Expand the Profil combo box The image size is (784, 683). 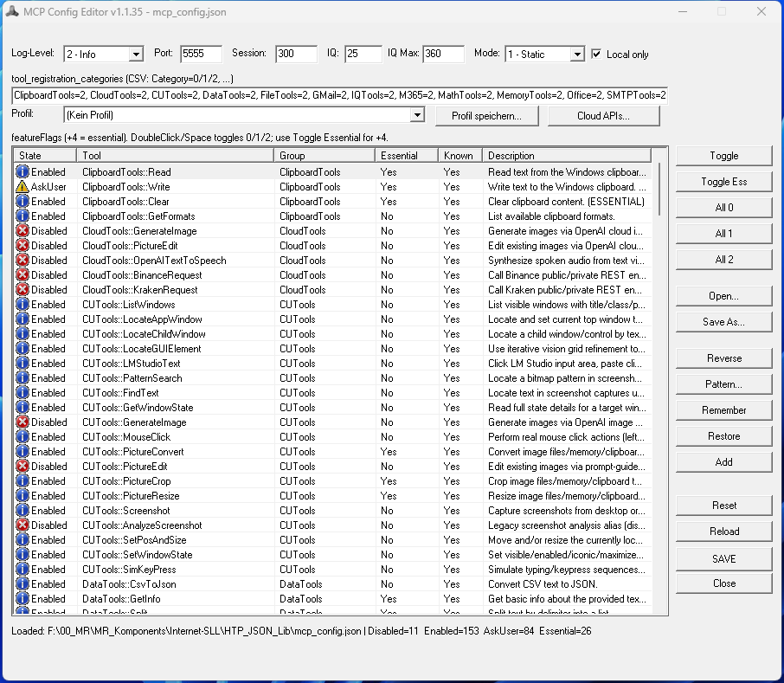point(417,114)
